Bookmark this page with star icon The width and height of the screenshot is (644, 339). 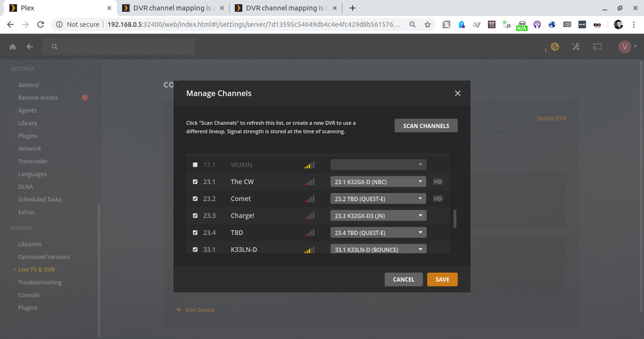pos(428,24)
